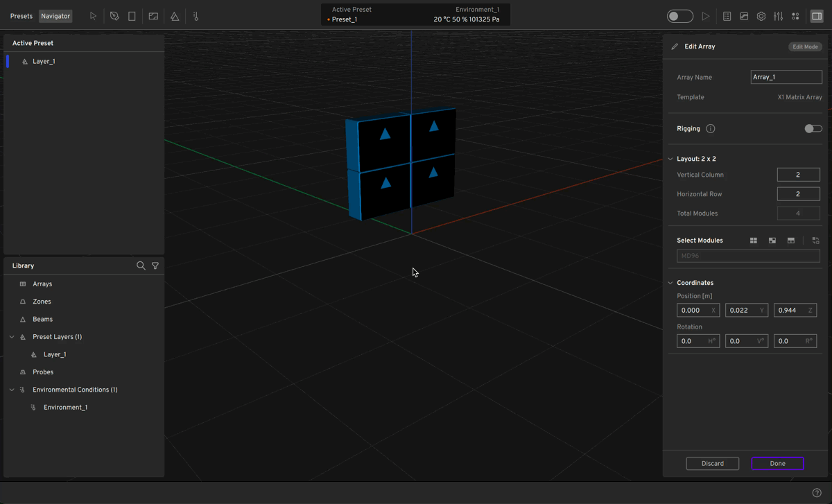Screen dimensions: 832x504
Task: Open the mixer sliders icon in toolbar
Action: [x=779, y=16]
